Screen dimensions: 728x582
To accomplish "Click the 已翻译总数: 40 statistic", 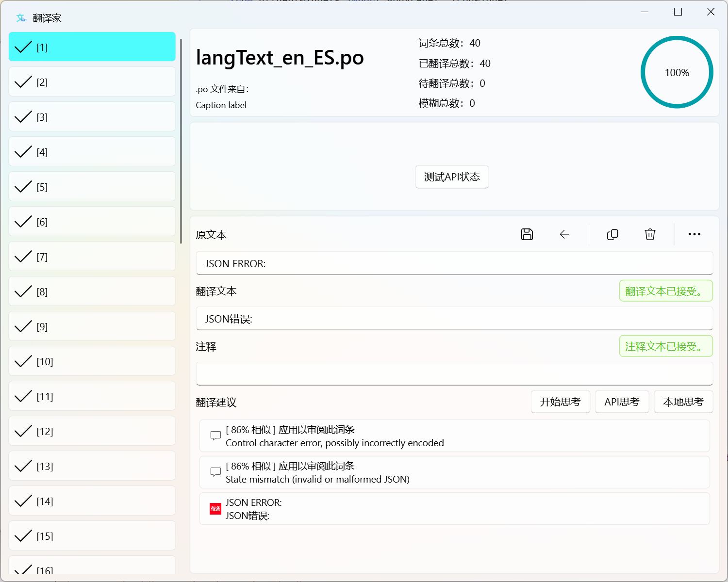I will [455, 64].
